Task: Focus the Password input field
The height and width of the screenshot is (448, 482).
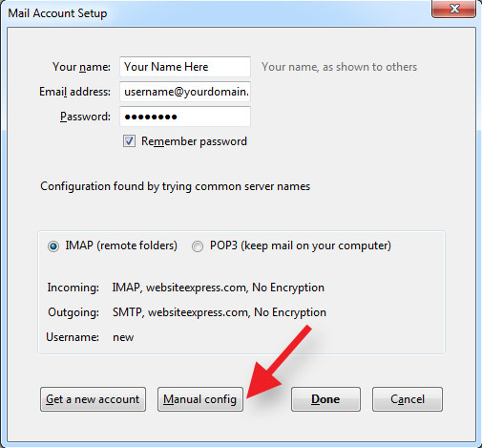Action: (x=185, y=117)
